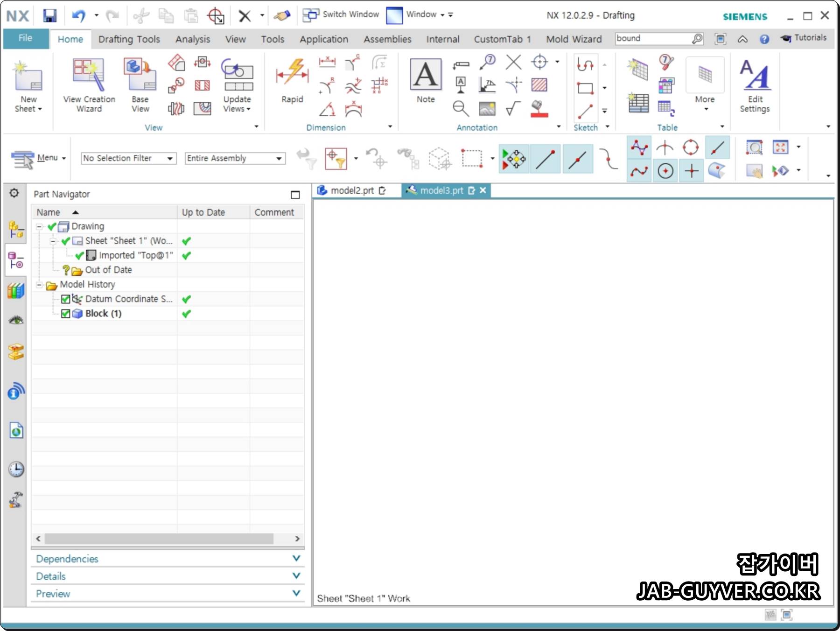Switch to the model2.prt document tab
Screen dimensions: 840x631
[x=352, y=190]
